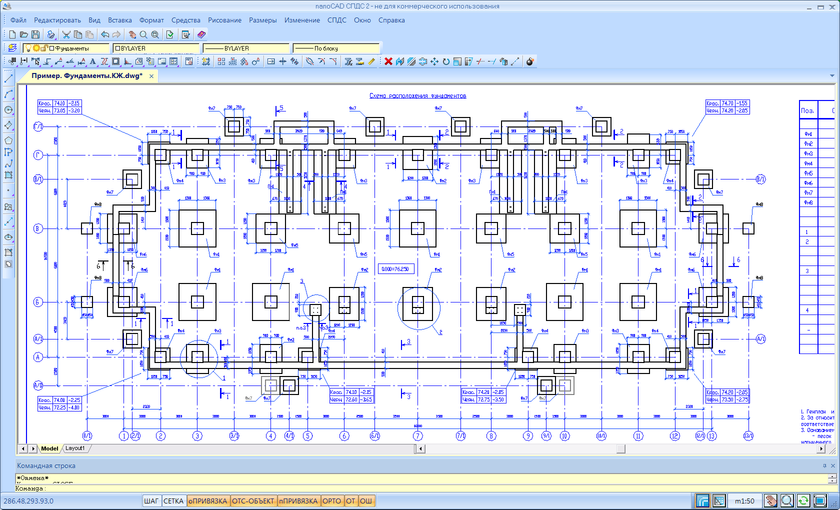Switch to the Layout1 tab

coord(76,449)
